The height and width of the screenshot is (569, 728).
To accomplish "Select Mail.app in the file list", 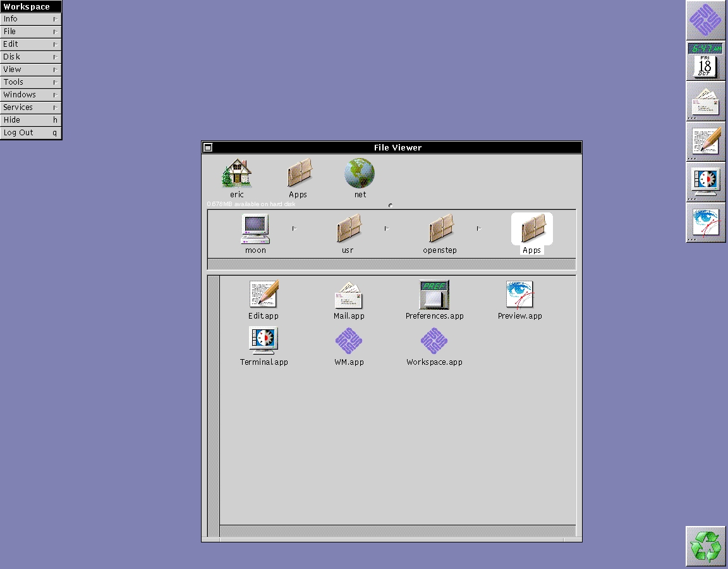I will [348, 295].
